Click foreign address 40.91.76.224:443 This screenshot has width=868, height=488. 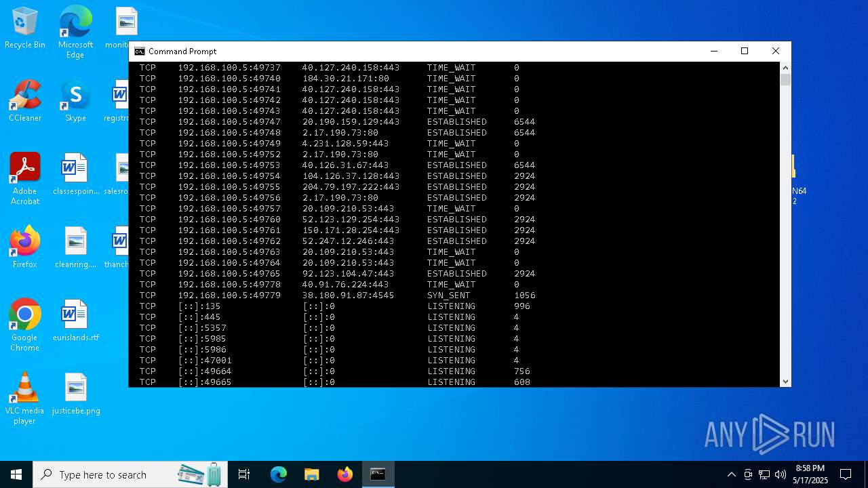[x=346, y=285]
